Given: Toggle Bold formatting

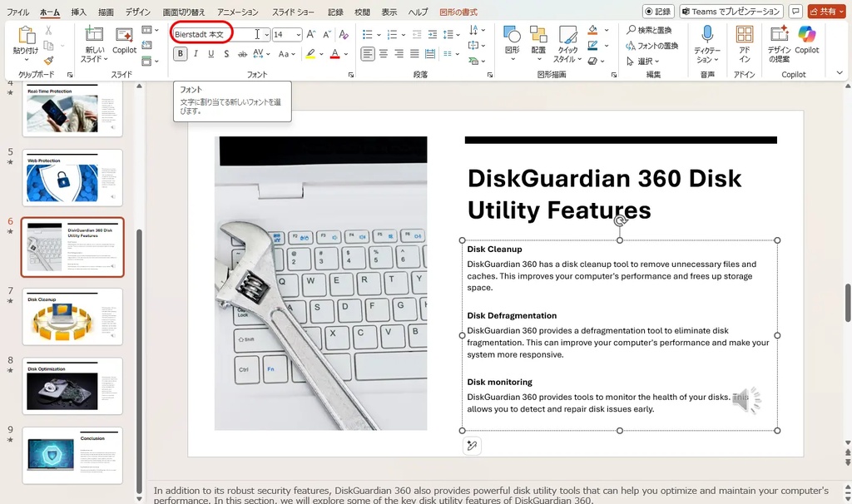Looking at the screenshot, I should 181,54.
